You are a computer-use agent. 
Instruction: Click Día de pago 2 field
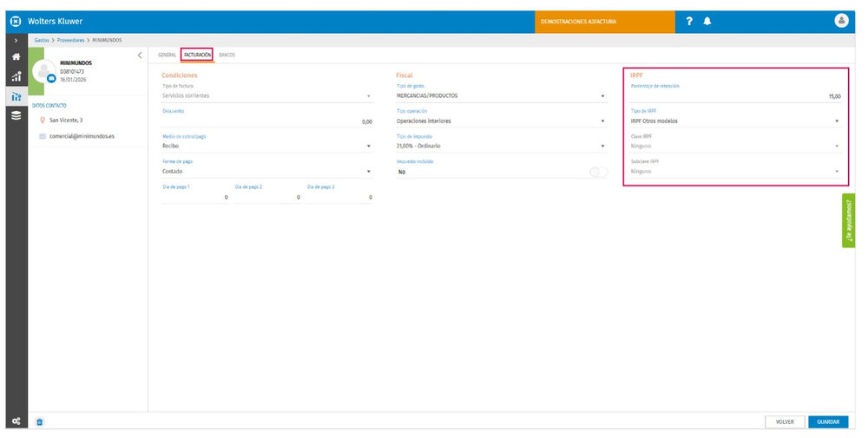pos(267,198)
